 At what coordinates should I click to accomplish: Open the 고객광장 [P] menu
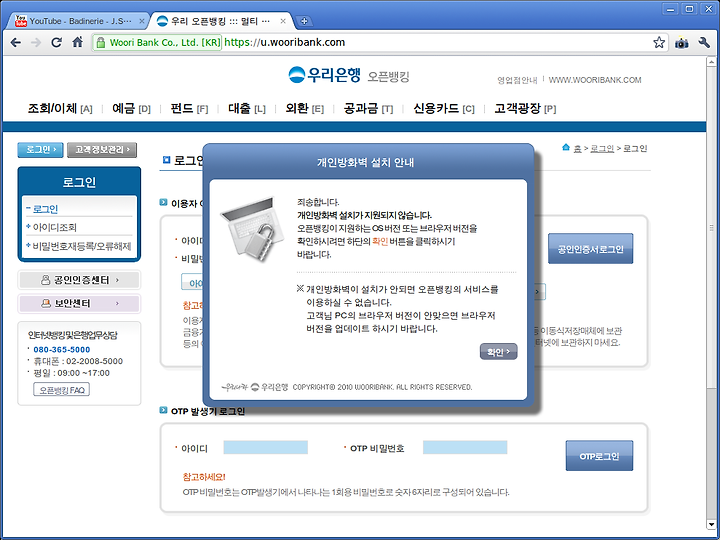point(525,108)
